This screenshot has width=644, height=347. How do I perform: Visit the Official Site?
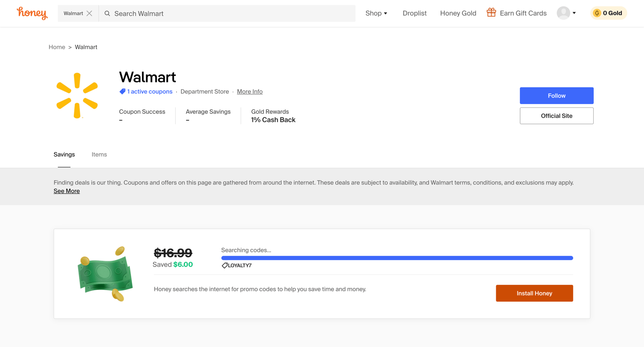(556, 116)
